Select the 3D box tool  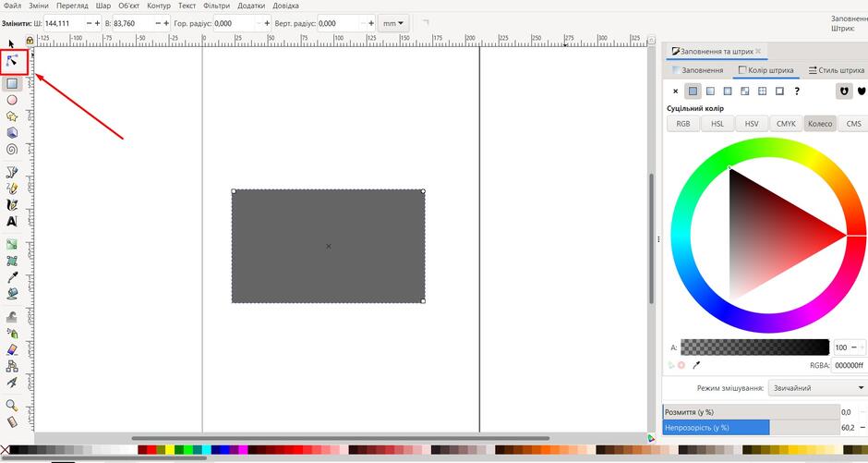[x=12, y=133]
